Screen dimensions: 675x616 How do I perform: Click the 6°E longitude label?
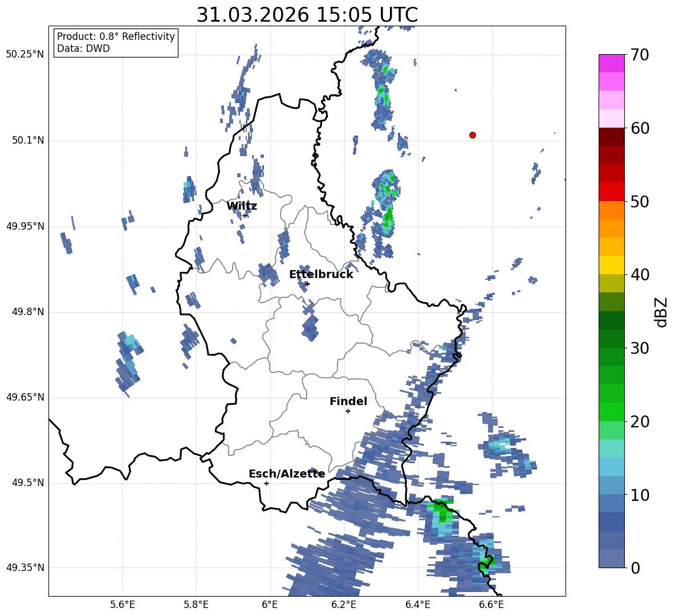point(270,605)
